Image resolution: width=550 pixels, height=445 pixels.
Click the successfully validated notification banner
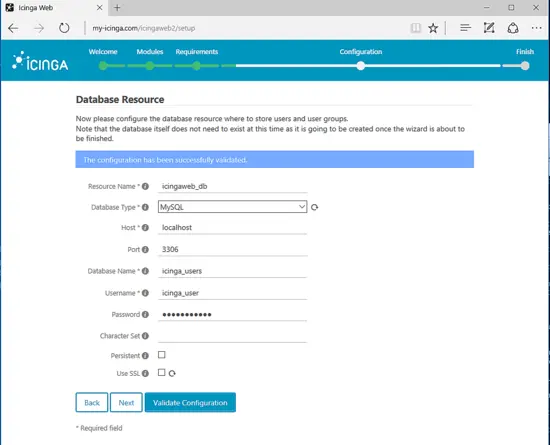275,160
